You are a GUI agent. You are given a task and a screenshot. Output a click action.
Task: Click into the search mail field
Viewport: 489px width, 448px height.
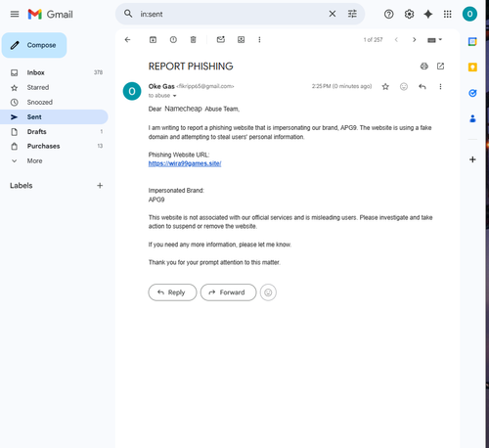[x=232, y=14]
